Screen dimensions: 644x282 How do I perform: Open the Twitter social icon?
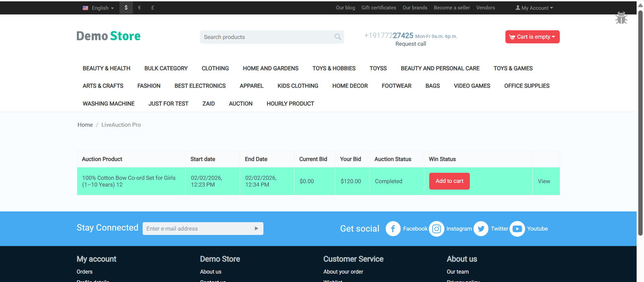tap(481, 229)
